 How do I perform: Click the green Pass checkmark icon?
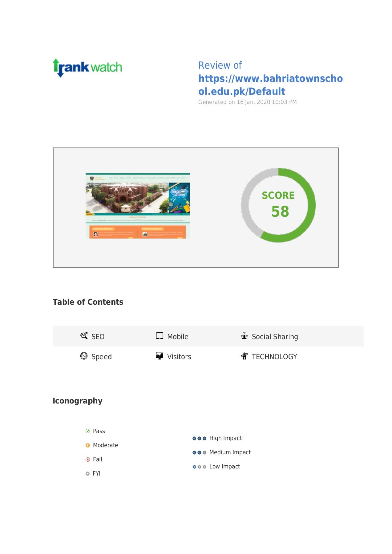(88, 431)
